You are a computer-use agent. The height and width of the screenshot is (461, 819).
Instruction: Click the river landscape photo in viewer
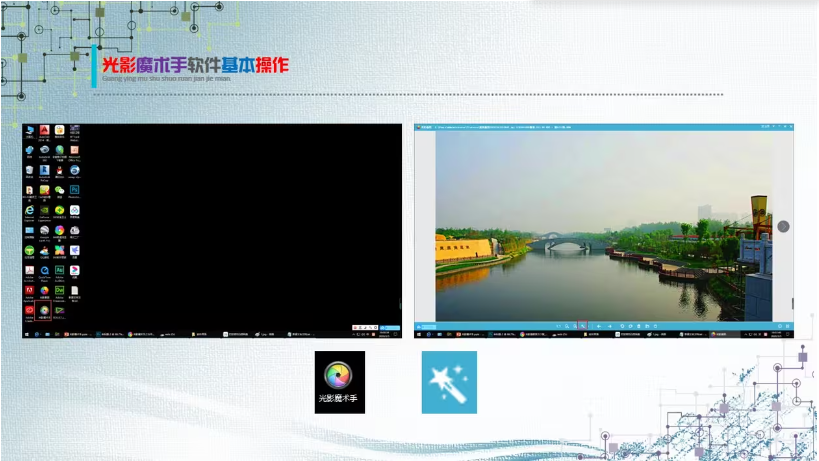coord(604,226)
